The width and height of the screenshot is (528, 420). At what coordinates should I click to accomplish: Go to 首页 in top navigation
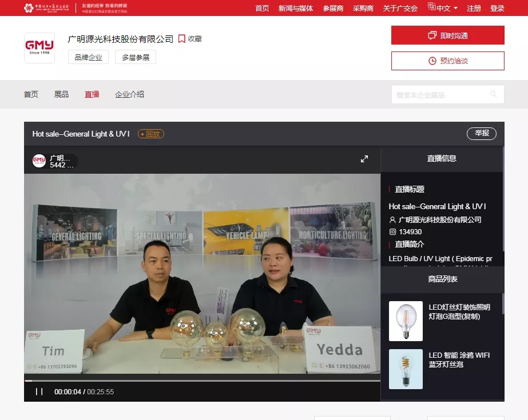[x=262, y=8]
